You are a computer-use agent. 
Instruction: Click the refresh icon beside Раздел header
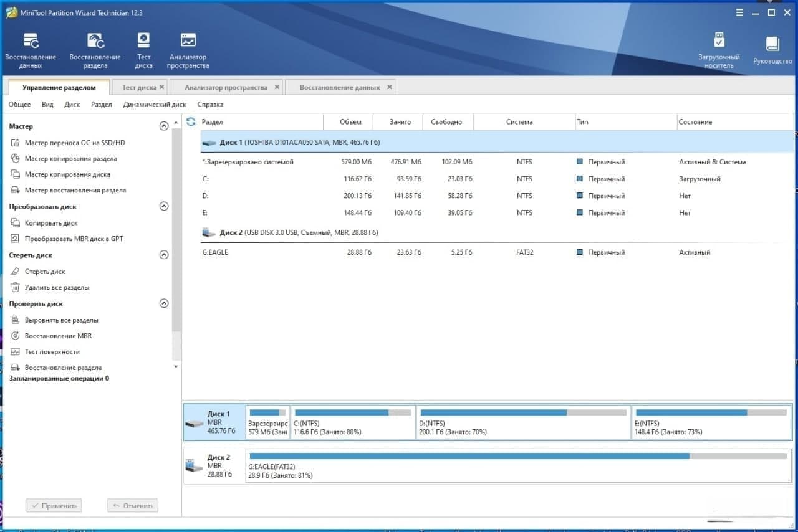[x=191, y=121]
